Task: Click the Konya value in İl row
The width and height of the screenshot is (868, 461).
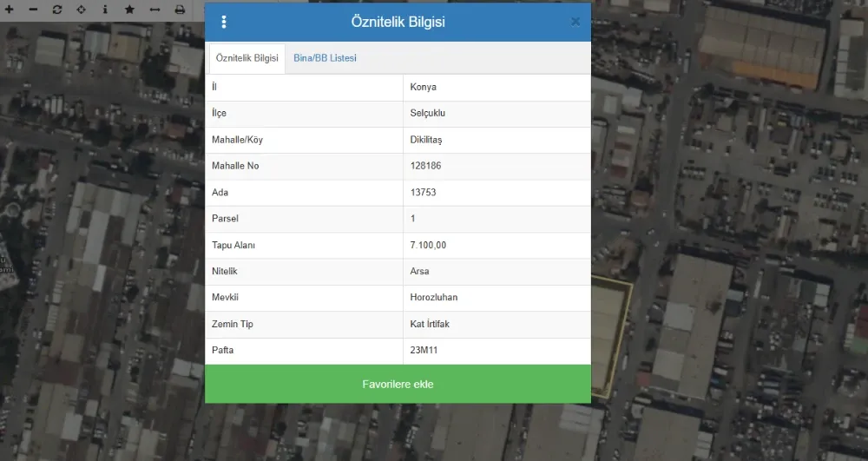Action: coord(423,87)
